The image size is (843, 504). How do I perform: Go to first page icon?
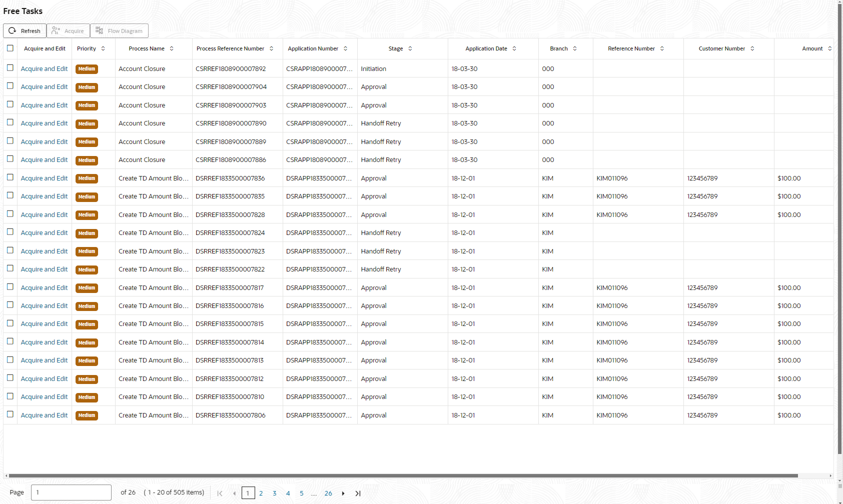point(220,493)
